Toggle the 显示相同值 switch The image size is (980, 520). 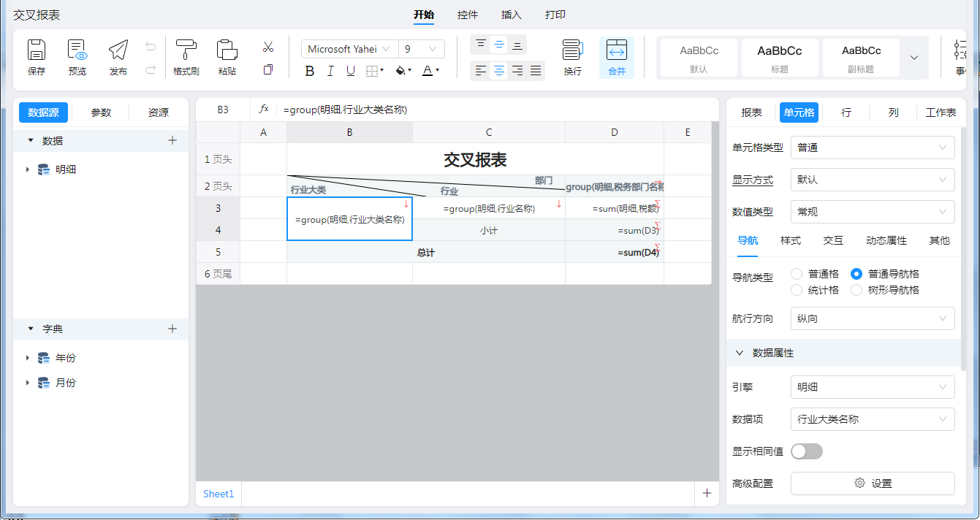coord(807,451)
